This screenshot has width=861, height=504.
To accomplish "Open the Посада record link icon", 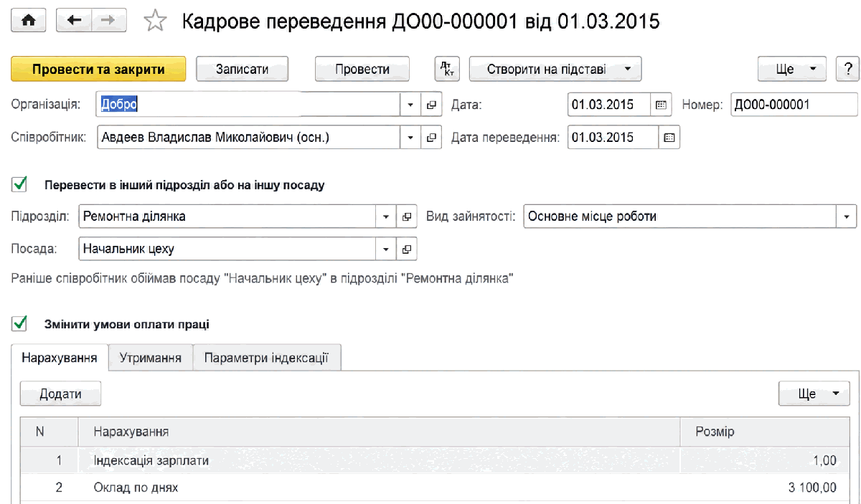I will click(406, 249).
